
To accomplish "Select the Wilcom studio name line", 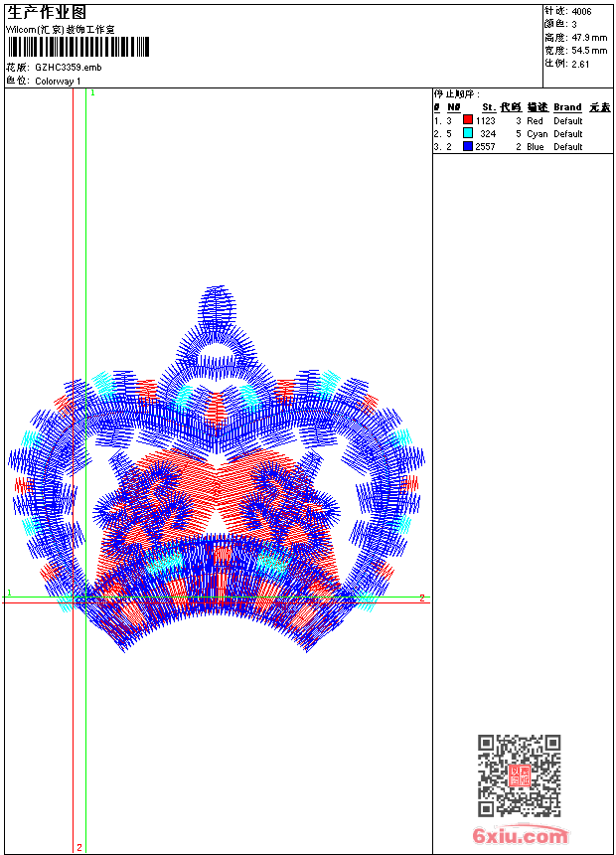I will (x=61, y=30).
